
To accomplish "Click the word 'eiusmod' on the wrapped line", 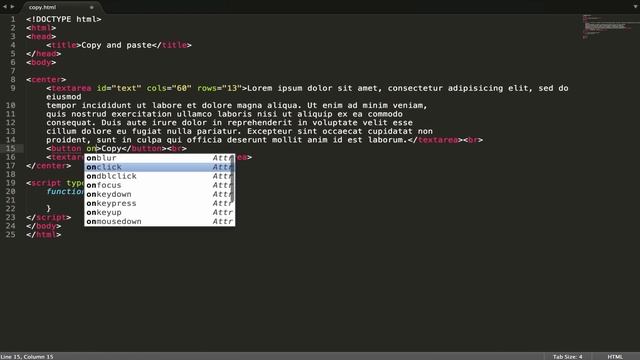I will [64, 97].
